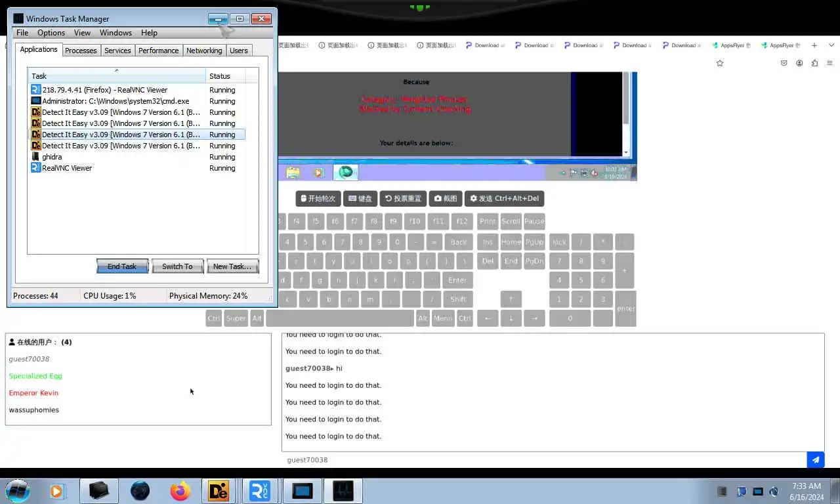Click folder icon in remote VNC taskbar
The width and height of the screenshot is (840, 504).
click(x=293, y=173)
